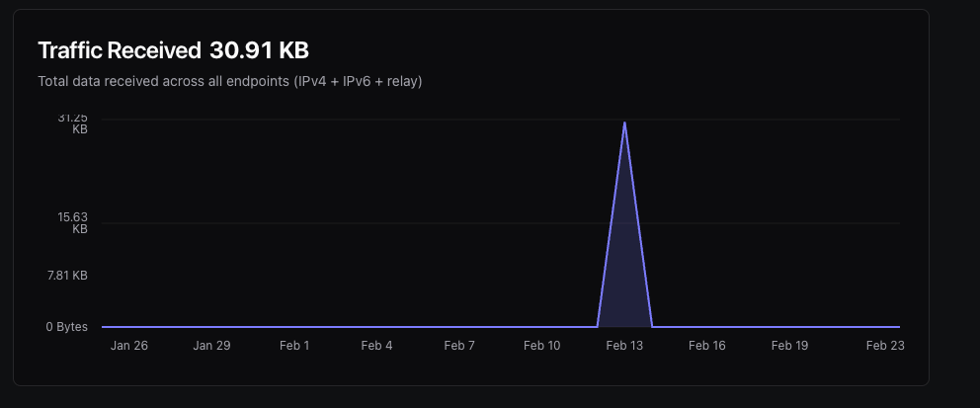Click the Feb 1 x-axis label
Screen dimensions: 980x408
[x=294, y=346]
